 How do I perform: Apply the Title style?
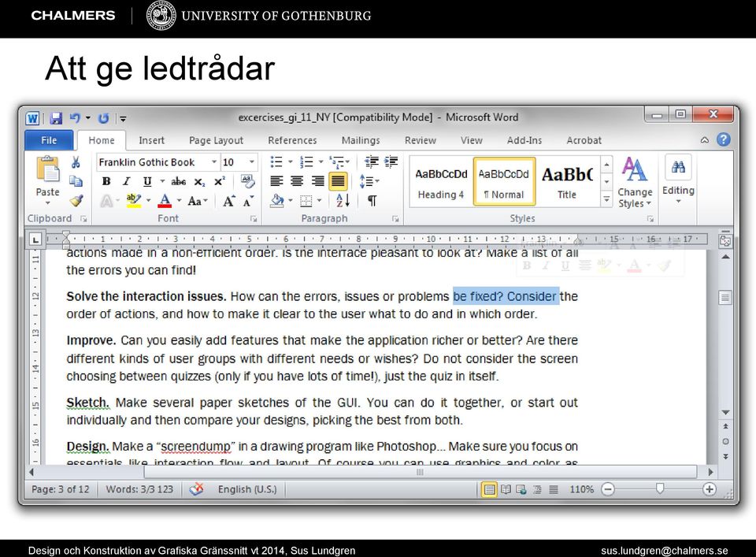tap(567, 182)
